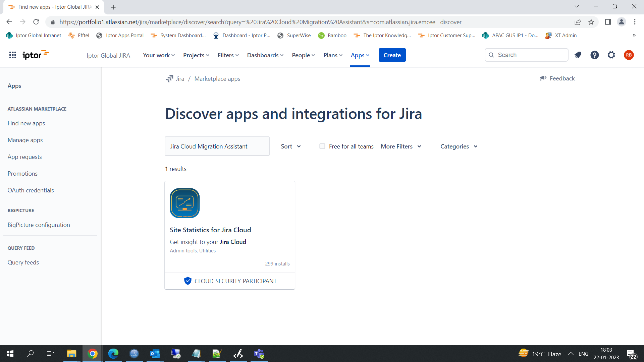Open the Dashboards menu
Viewport: 644px width, 362px height.
pyautogui.click(x=265, y=55)
